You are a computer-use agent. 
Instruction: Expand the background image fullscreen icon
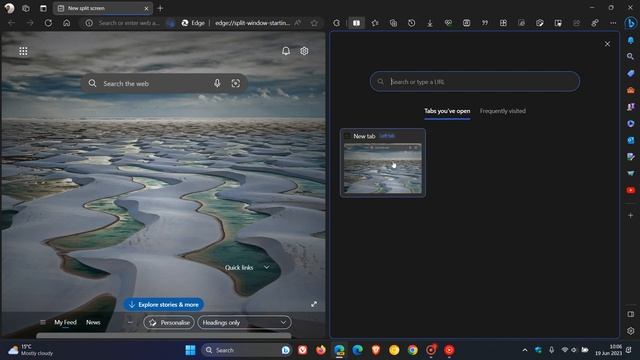pos(314,304)
